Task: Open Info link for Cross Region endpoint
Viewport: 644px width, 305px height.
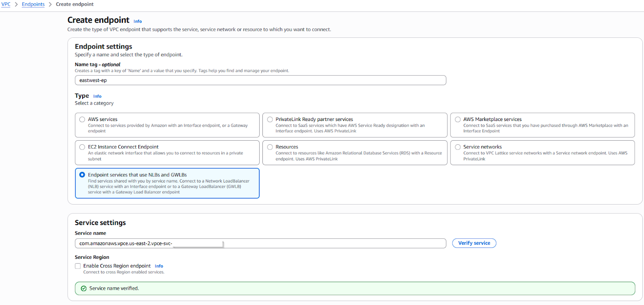Action: pyautogui.click(x=159, y=266)
